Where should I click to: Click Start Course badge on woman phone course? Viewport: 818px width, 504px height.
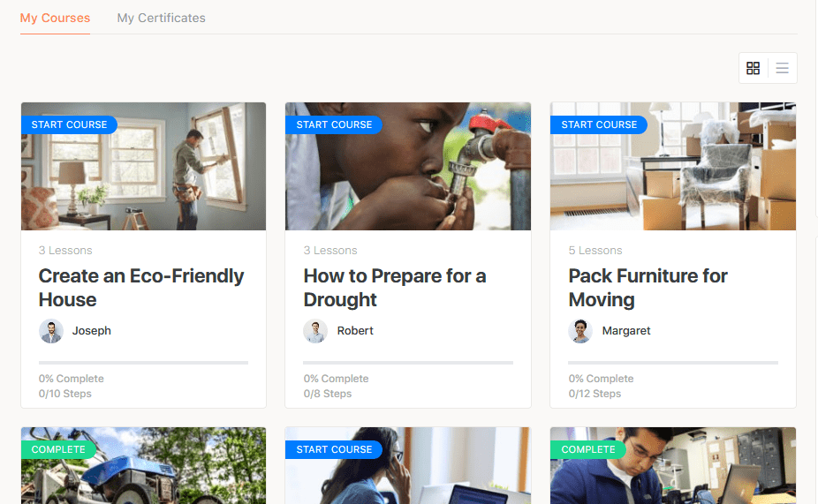tap(334, 449)
